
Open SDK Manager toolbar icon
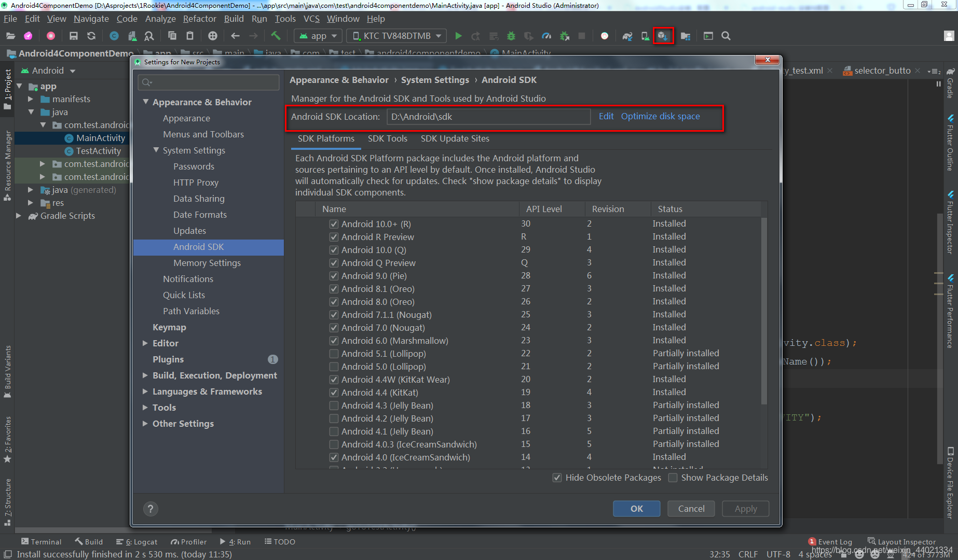[x=663, y=36]
